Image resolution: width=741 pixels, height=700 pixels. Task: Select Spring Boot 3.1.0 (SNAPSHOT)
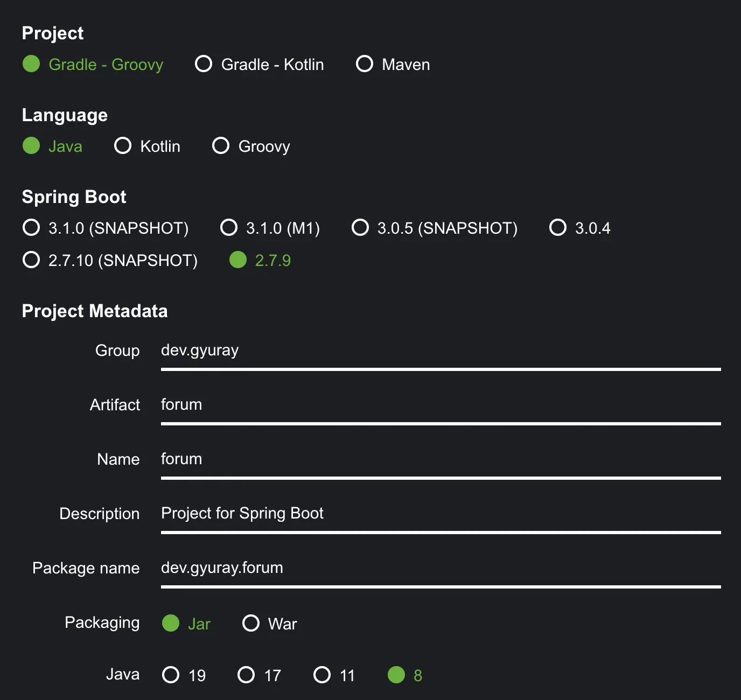coord(31,228)
